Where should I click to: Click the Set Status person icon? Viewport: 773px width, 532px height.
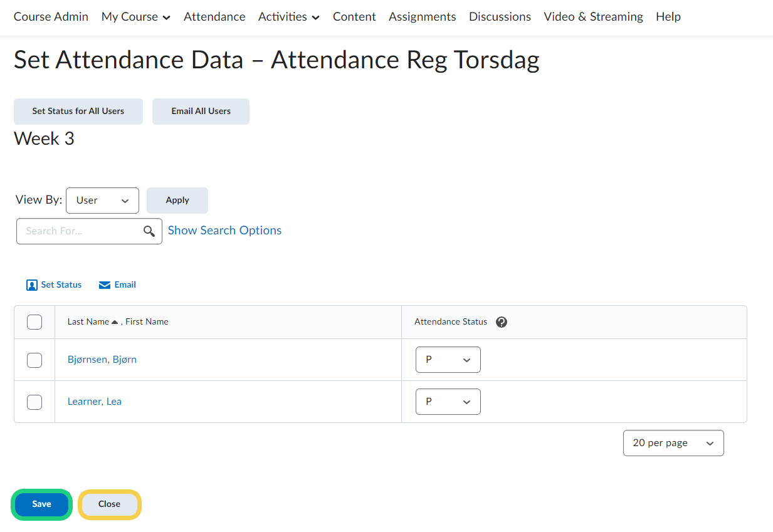coord(32,285)
